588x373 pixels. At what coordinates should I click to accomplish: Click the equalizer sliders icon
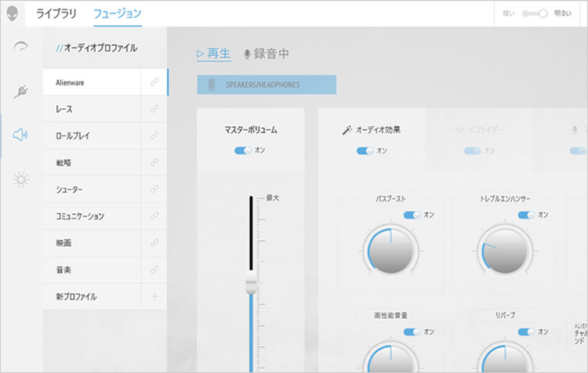[459, 130]
